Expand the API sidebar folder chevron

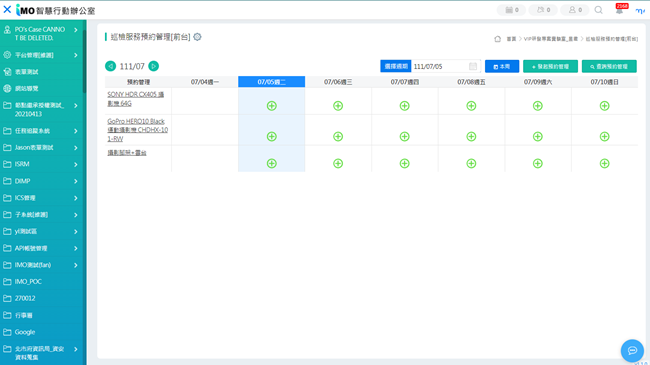[x=76, y=248]
